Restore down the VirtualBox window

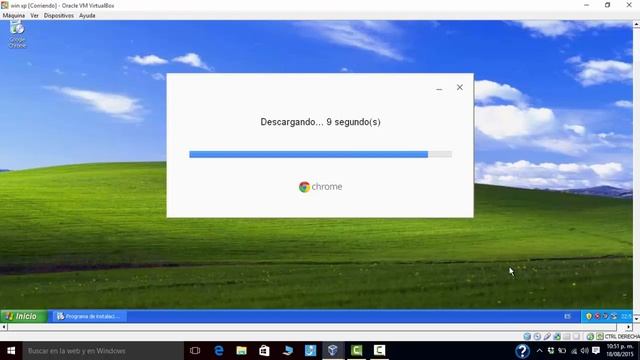coord(608,5)
